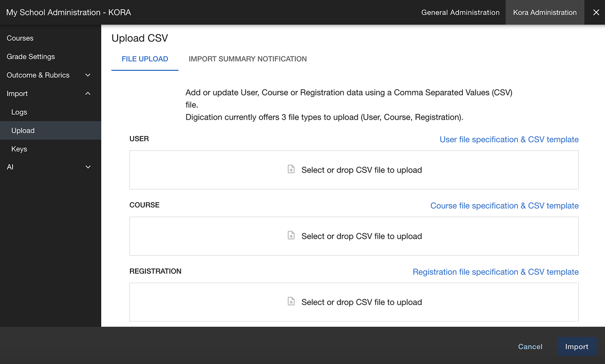The height and width of the screenshot is (364, 605).
Task: Click the 'Digication currently offers 3 file types' text
Action: (x=324, y=117)
